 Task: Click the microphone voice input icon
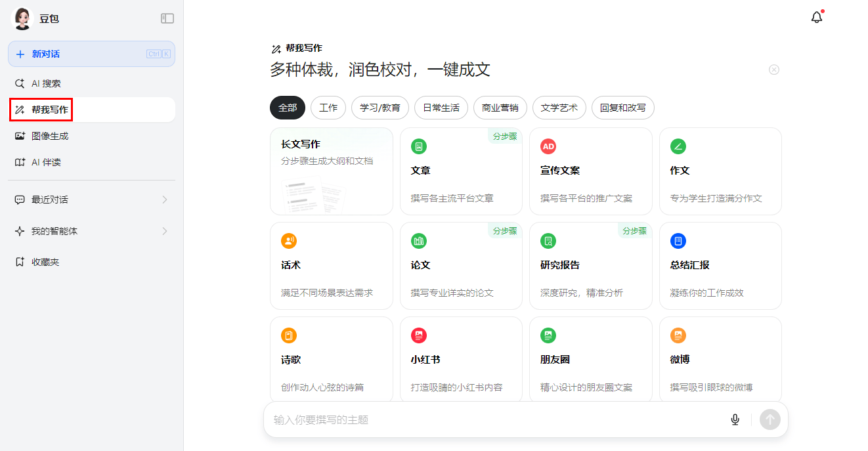(735, 419)
